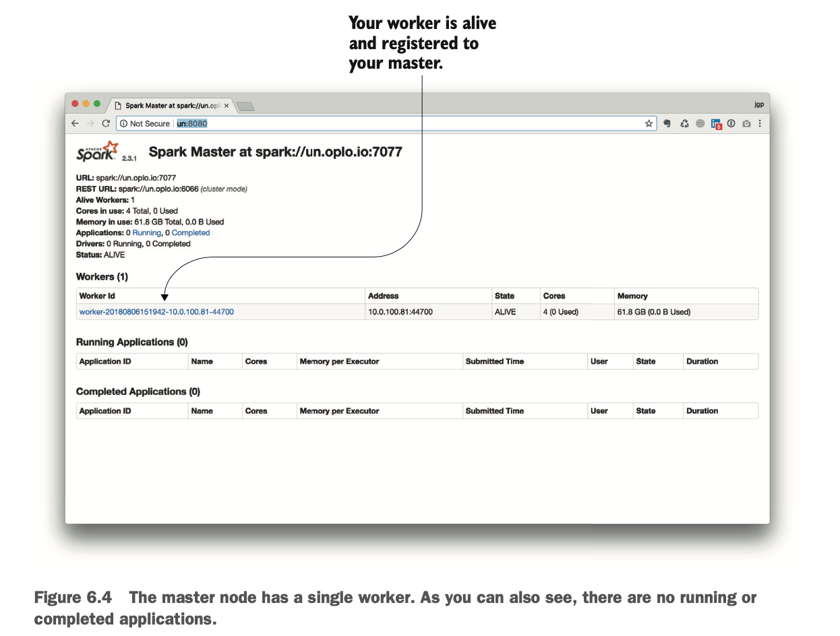The width and height of the screenshot is (840, 636).
Task: Click the 'Spark Master at spark://un.oplo.io:7077' title
Action: (x=275, y=152)
